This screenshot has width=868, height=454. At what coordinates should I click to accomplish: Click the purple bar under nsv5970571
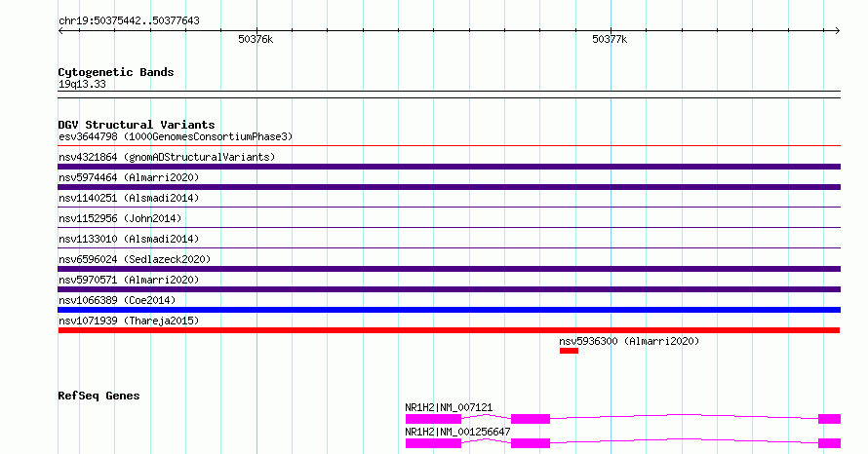click(x=449, y=289)
